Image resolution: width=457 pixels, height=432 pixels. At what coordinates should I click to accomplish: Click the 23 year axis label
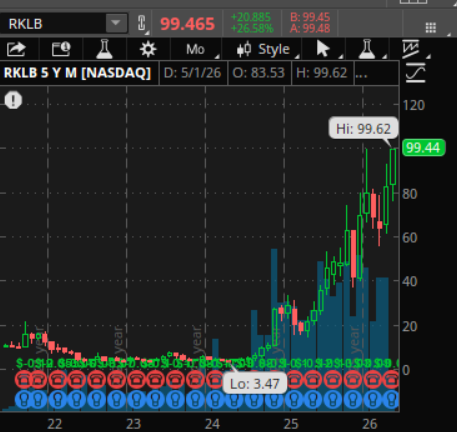click(x=133, y=424)
